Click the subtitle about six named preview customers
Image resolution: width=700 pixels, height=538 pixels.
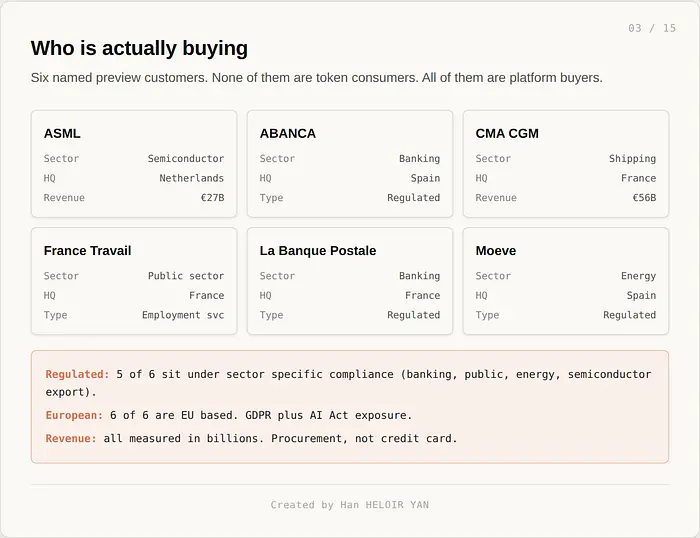coord(317,78)
